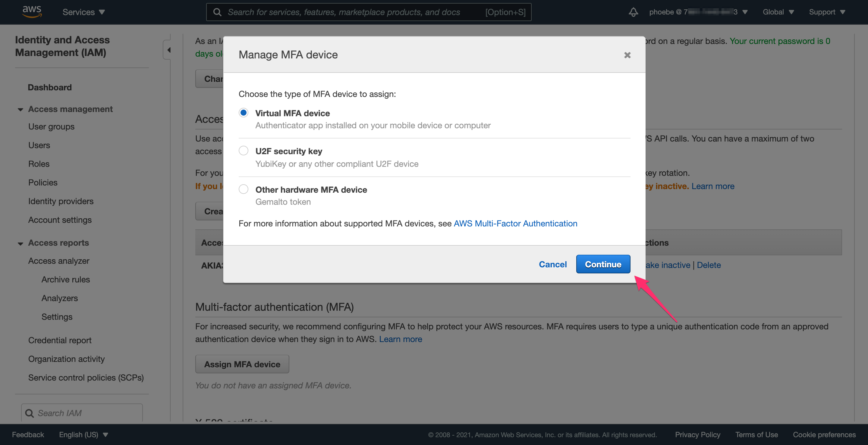
Task: Collapse the IAM sidebar panel arrow
Action: click(x=168, y=50)
